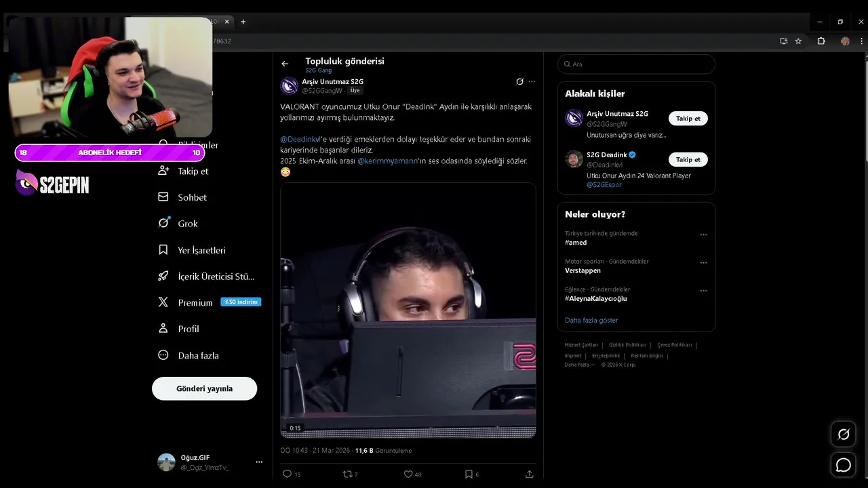Open the Verstappen trending topic
The width and height of the screenshot is (868, 488).
[583, 270]
